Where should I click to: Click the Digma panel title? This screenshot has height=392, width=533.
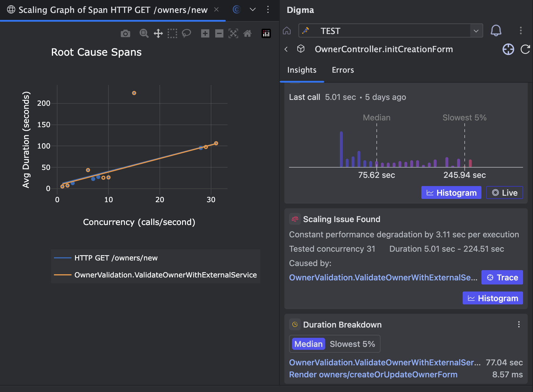click(300, 10)
